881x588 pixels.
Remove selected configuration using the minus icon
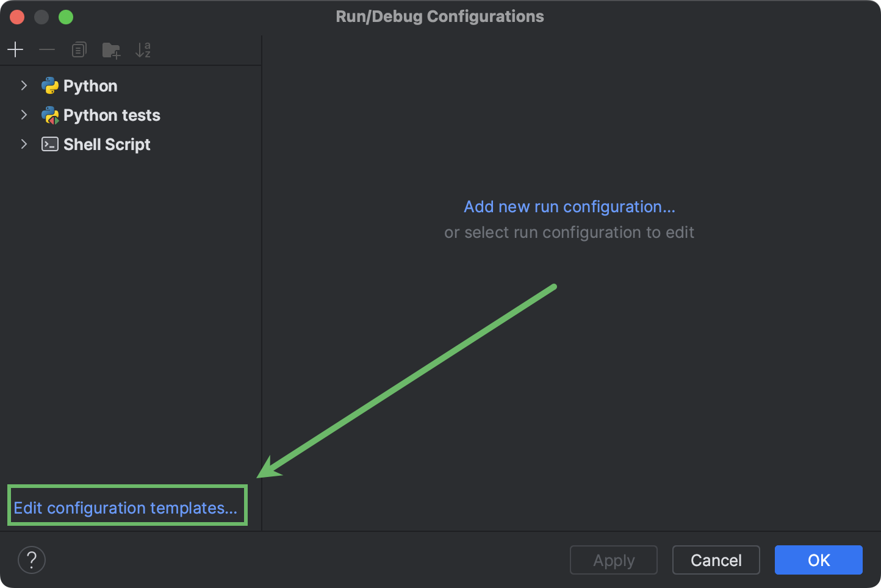coord(47,49)
